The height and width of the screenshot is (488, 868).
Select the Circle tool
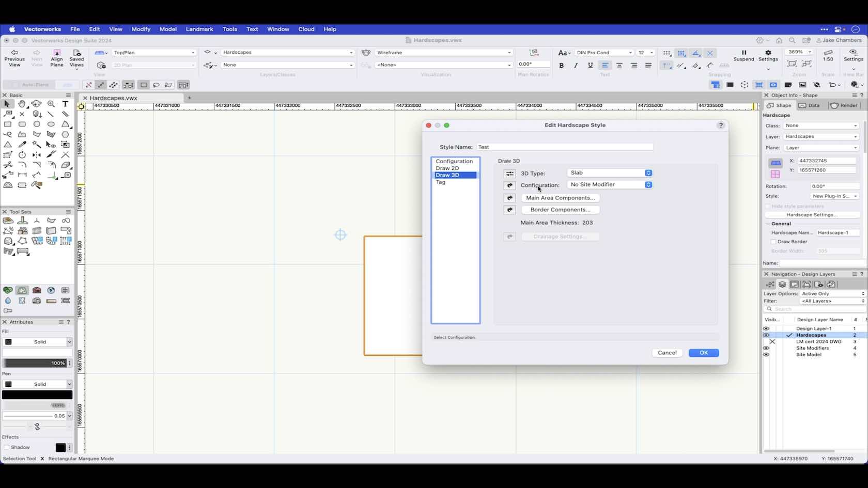click(x=37, y=124)
